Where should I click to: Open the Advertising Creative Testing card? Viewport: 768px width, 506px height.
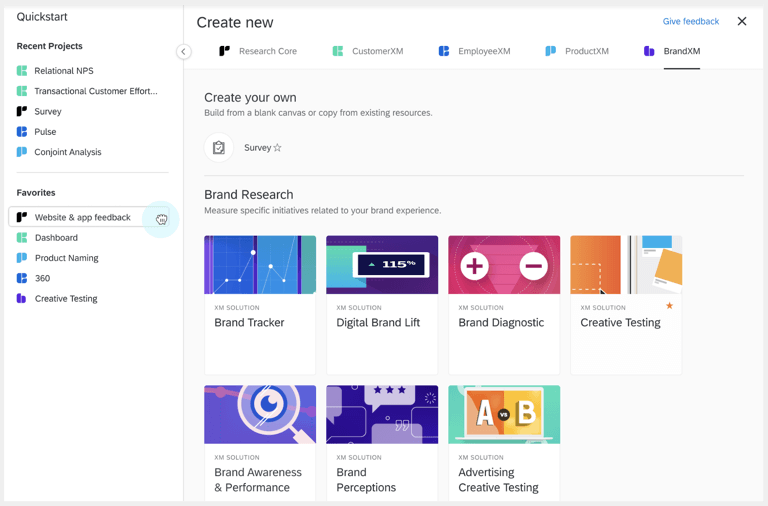click(504, 443)
